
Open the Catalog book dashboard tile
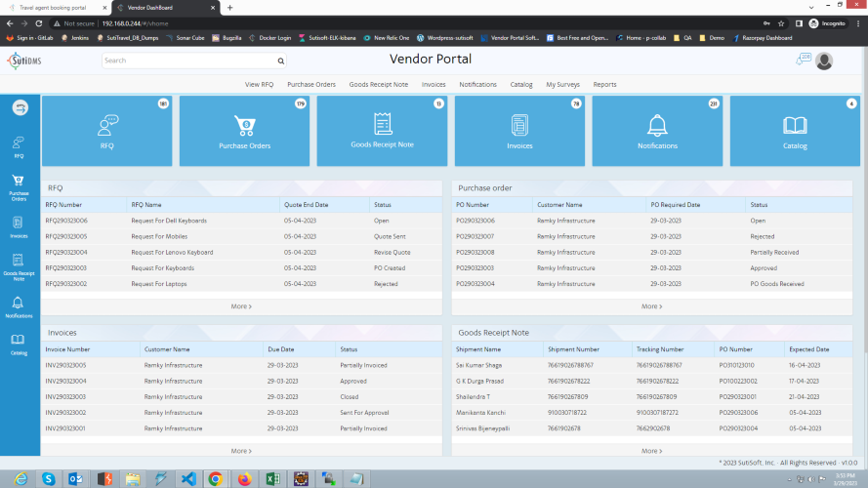795,131
